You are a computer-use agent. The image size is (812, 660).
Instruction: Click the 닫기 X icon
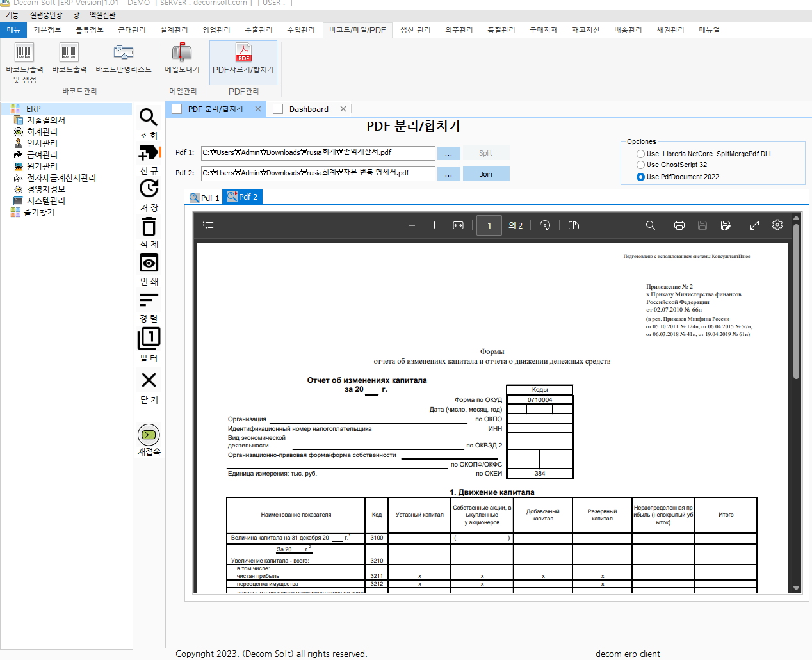(x=149, y=380)
